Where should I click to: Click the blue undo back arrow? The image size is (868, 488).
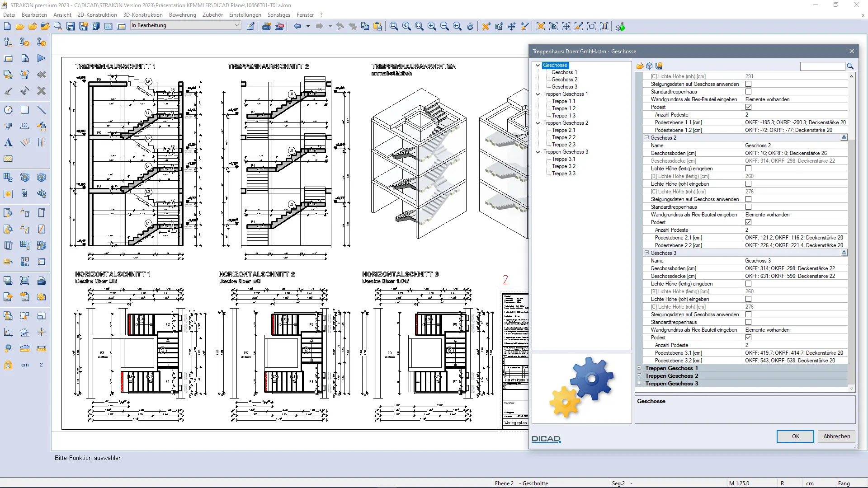(297, 27)
